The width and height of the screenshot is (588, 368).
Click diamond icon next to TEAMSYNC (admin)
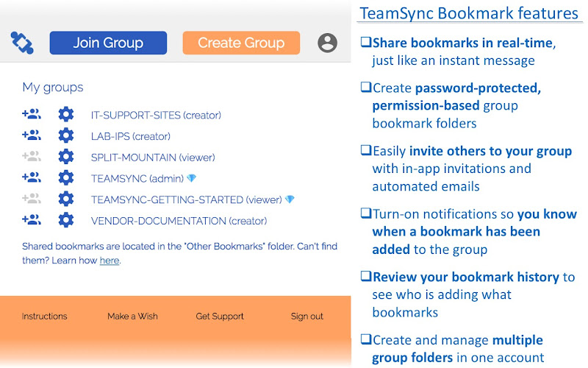point(191,178)
